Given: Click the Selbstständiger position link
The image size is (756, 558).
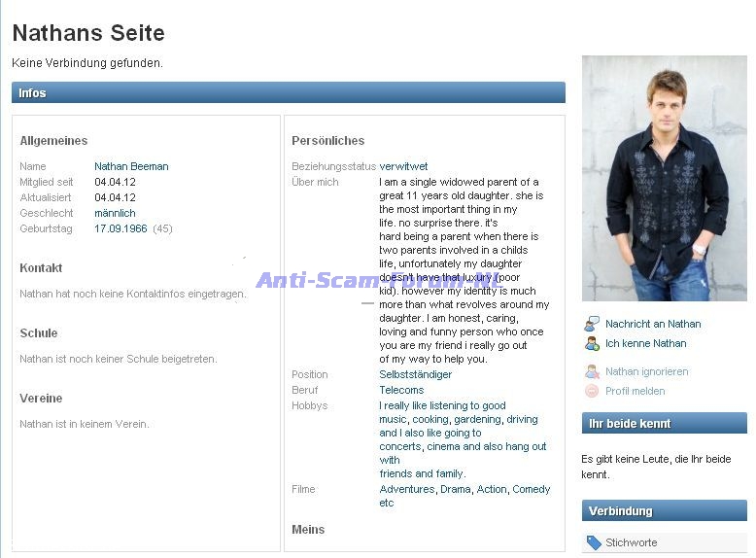Looking at the screenshot, I should [x=415, y=374].
